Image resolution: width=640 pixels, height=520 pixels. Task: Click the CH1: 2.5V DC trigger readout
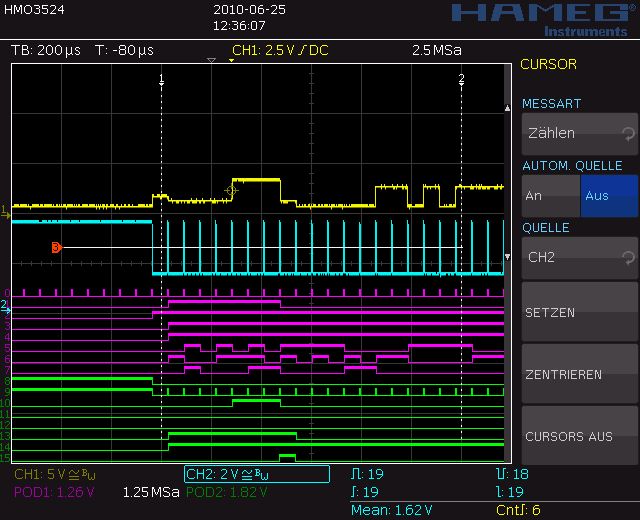point(280,50)
